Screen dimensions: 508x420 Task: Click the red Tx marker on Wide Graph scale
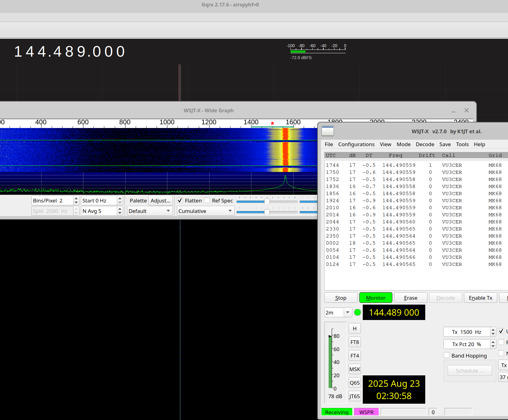pyautogui.click(x=272, y=123)
